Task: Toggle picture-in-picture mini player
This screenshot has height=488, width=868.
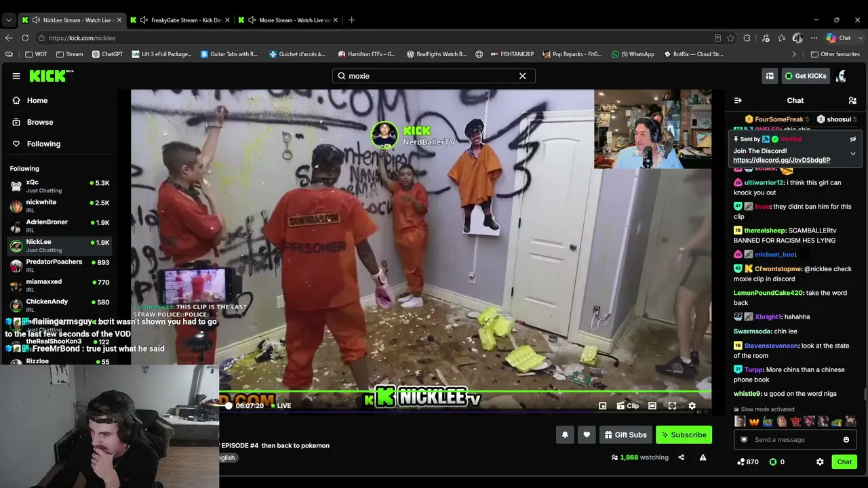Action: 602,406
